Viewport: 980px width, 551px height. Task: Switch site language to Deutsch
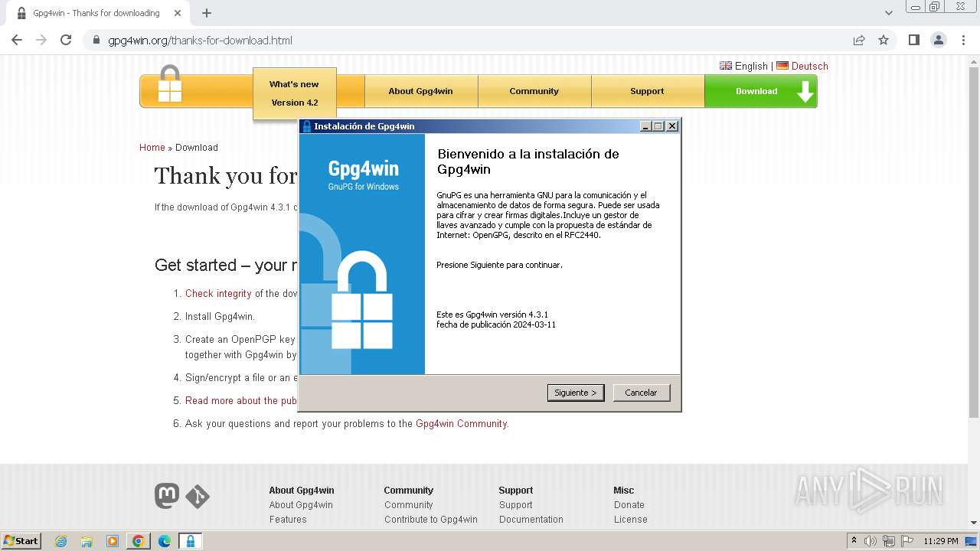pyautogui.click(x=802, y=66)
